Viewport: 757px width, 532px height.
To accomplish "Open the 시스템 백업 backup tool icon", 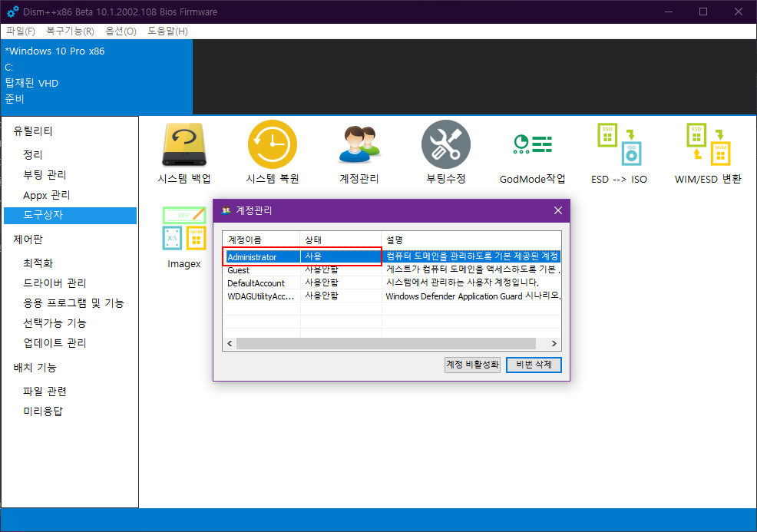I will pos(184,144).
